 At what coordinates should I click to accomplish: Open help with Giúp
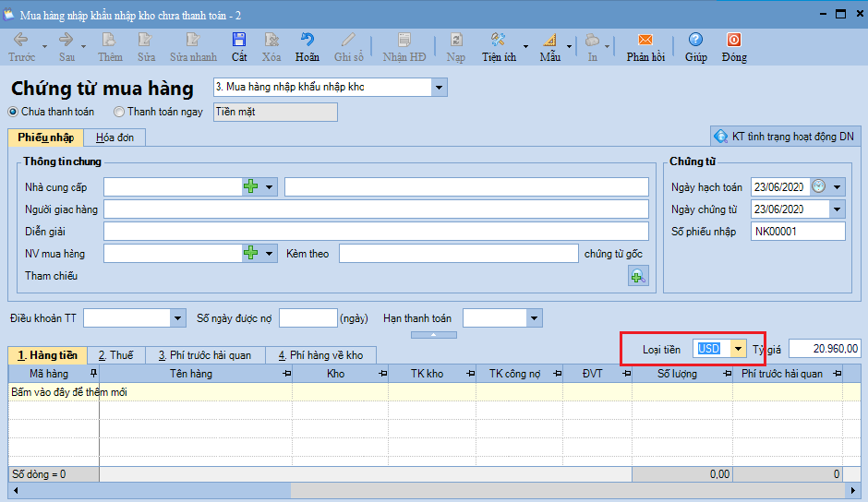(x=696, y=46)
